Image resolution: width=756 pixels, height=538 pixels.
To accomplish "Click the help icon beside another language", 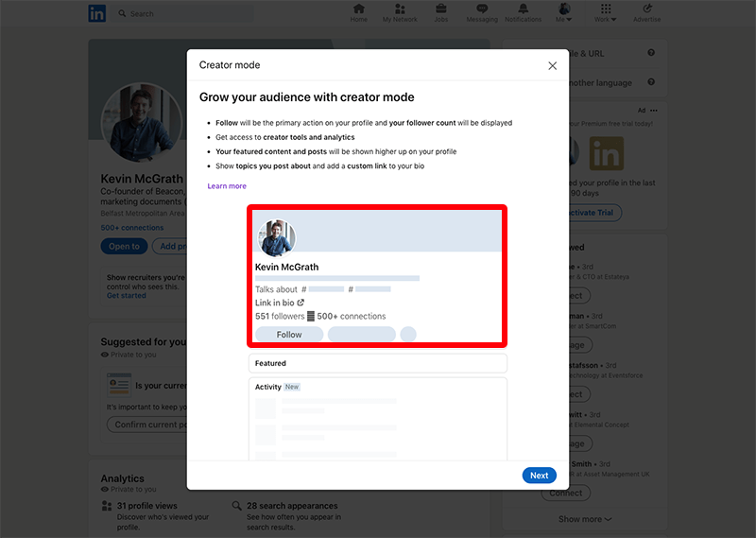I will [x=651, y=82].
